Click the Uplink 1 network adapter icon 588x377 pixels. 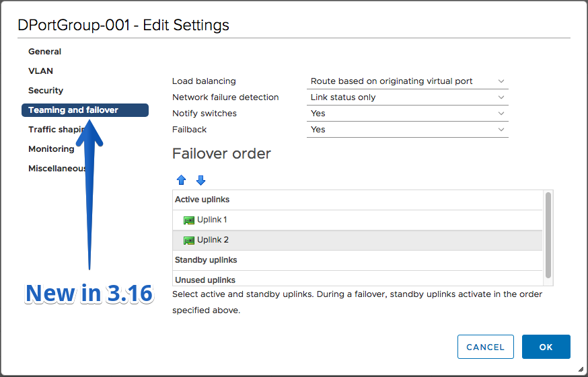point(189,220)
